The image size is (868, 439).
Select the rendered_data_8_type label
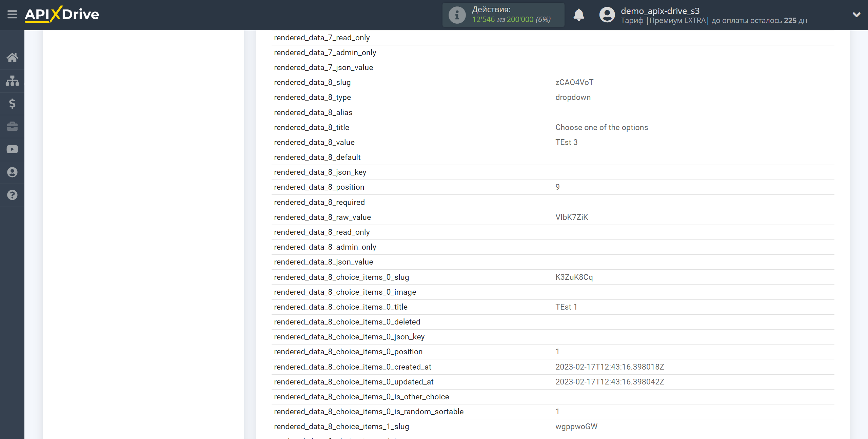coord(312,97)
